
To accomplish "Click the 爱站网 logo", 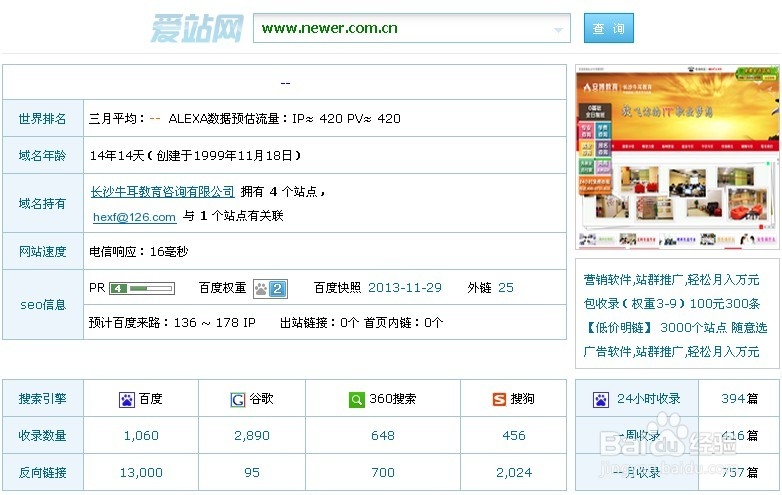I will pos(197,28).
